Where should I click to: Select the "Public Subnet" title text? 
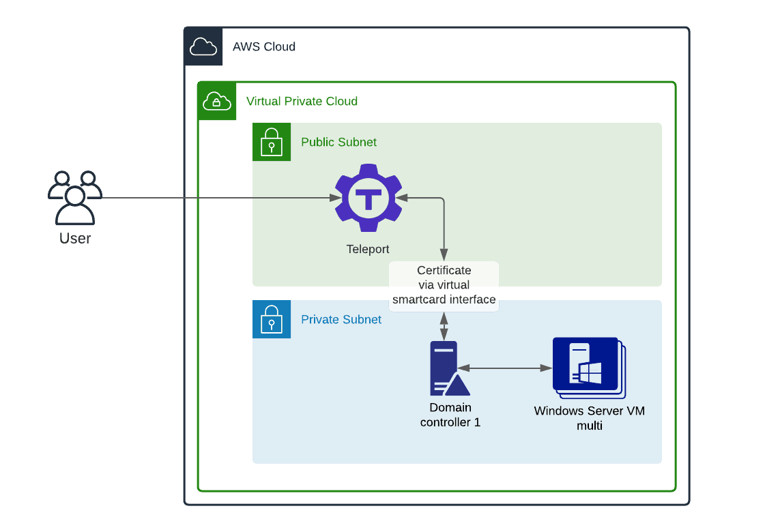pyautogui.click(x=338, y=143)
